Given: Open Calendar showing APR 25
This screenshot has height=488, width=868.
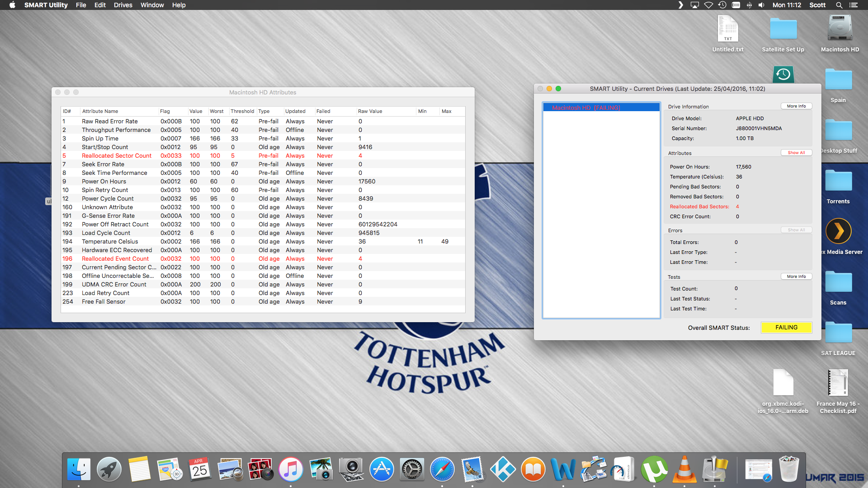Looking at the screenshot, I should pyautogui.click(x=200, y=469).
